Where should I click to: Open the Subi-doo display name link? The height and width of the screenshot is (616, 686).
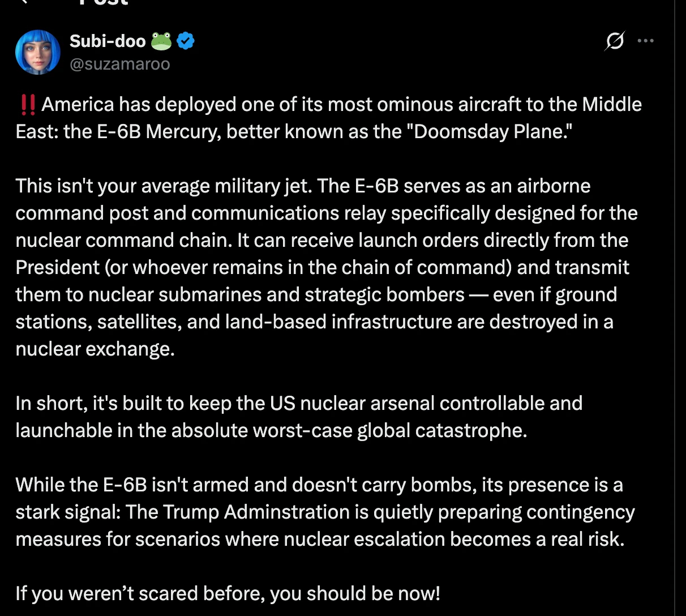click(108, 41)
